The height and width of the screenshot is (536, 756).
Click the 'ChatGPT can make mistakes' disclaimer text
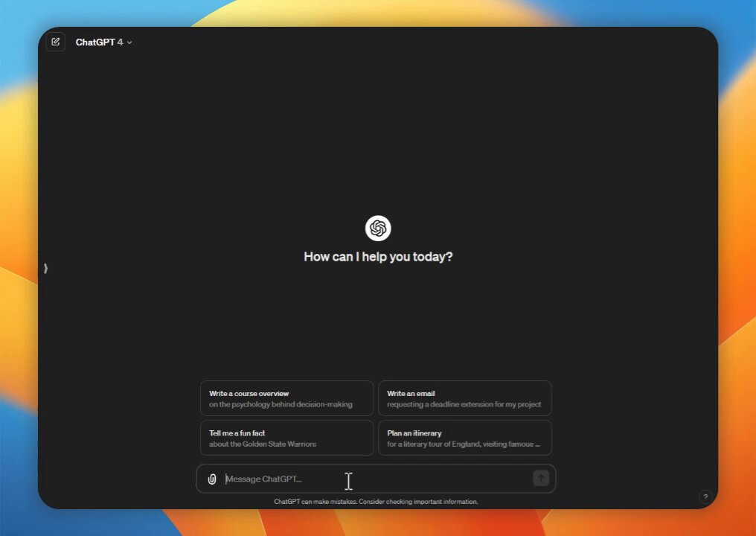point(376,502)
